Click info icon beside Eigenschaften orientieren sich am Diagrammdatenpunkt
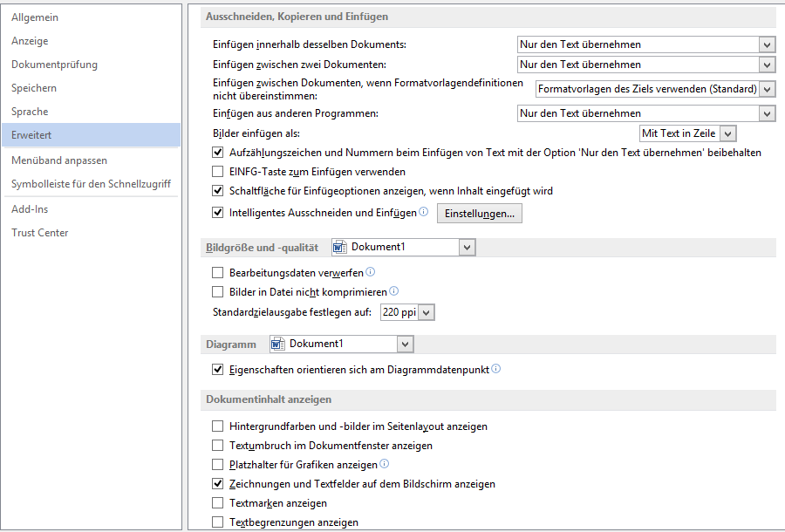 [496, 369]
